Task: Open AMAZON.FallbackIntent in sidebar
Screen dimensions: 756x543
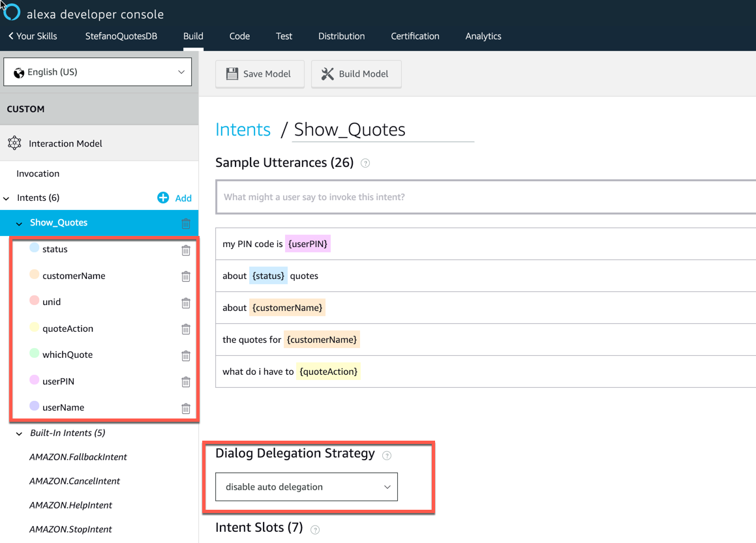Action: [78, 457]
